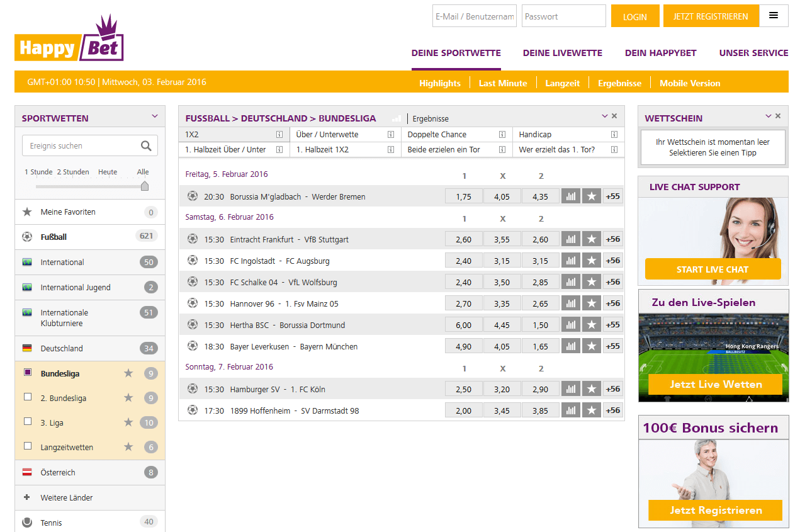This screenshot has height=532, width=800.
Task: Close the Wettschein panel
Action: pos(778,116)
